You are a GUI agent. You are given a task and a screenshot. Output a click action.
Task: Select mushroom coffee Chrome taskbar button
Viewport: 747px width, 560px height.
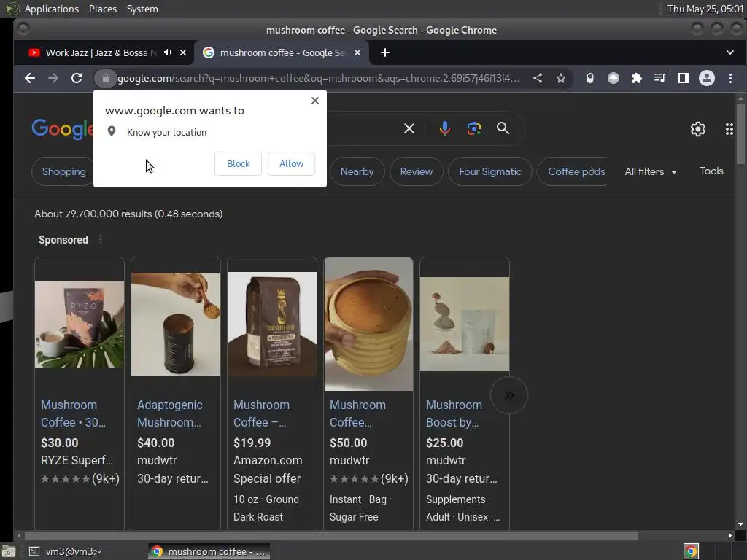pos(209,551)
